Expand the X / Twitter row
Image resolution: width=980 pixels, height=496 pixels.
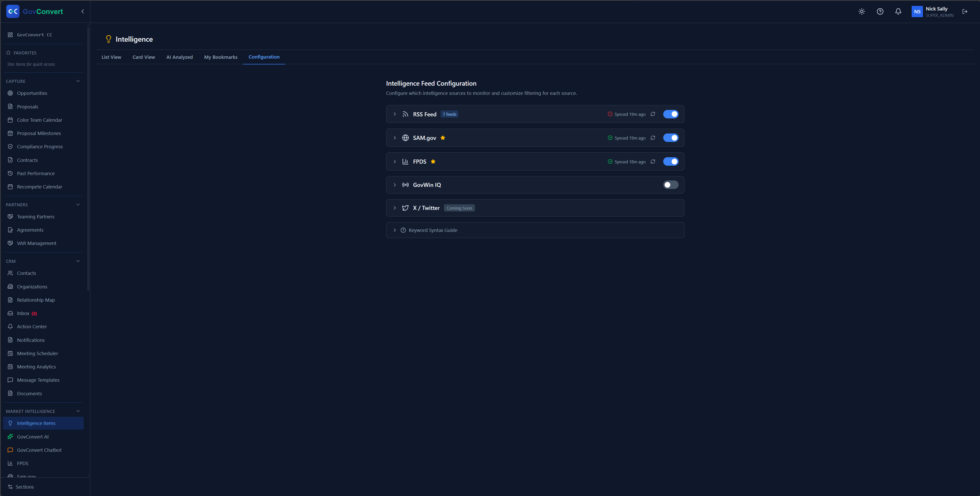click(395, 208)
